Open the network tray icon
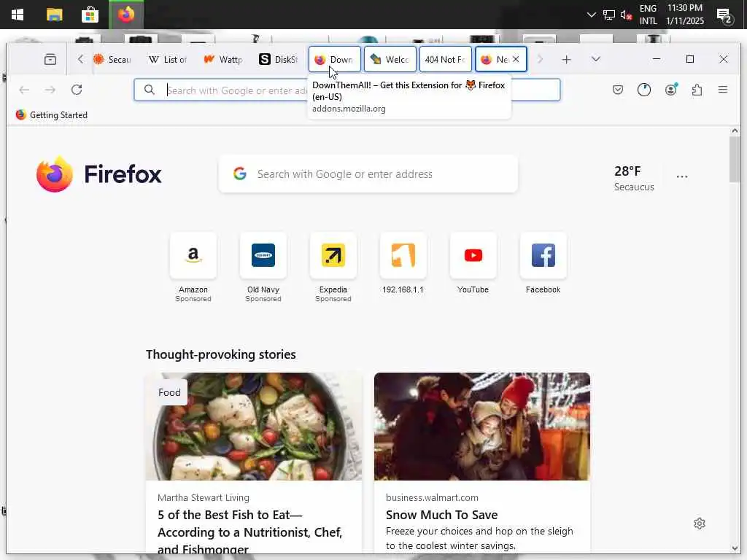Screen dimensions: 747x560 (609, 15)
